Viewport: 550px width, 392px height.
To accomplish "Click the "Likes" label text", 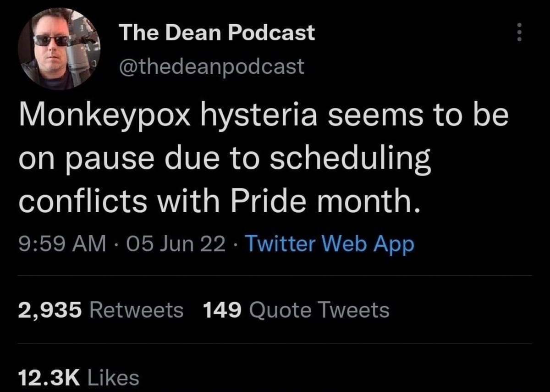I will click(x=112, y=378).
